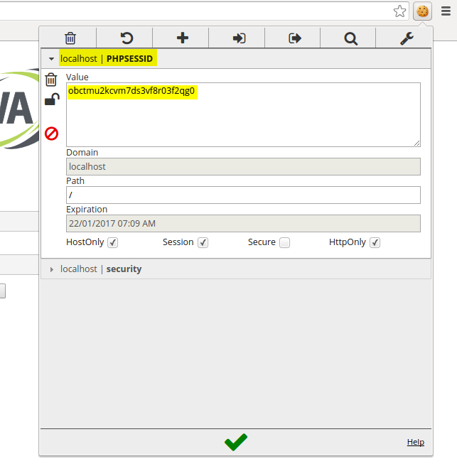The height and width of the screenshot is (476, 457).
Task: Toggle the Session checkbox
Action: (203, 243)
